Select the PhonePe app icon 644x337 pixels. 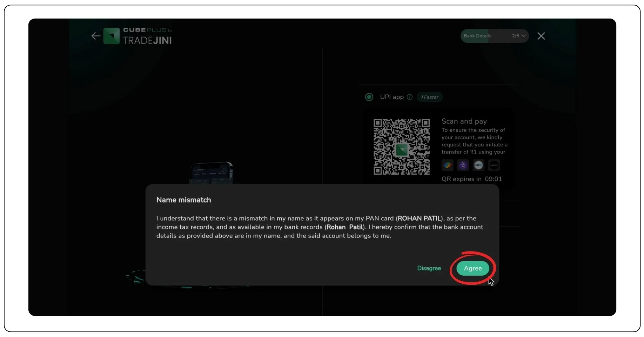[x=463, y=165]
